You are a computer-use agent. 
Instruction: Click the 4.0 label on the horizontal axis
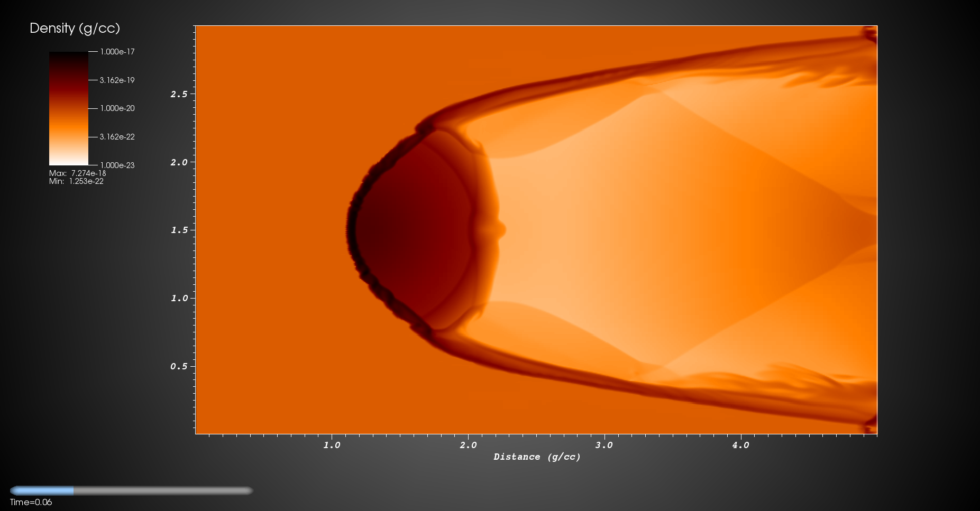click(740, 445)
